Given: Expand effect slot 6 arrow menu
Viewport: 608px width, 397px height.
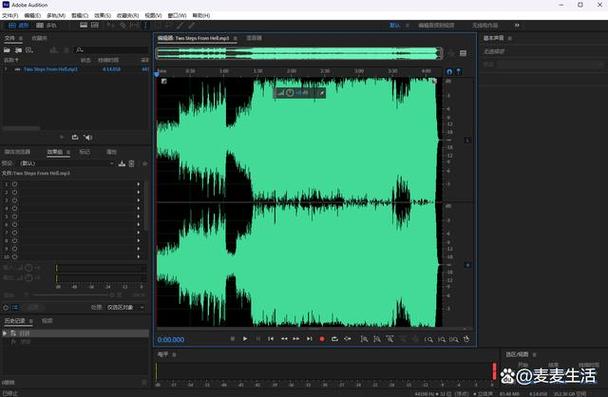Looking at the screenshot, I should coord(138,224).
